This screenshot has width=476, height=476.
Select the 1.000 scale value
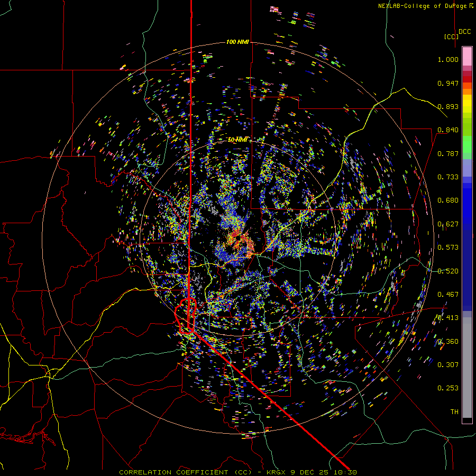point(448,59)
